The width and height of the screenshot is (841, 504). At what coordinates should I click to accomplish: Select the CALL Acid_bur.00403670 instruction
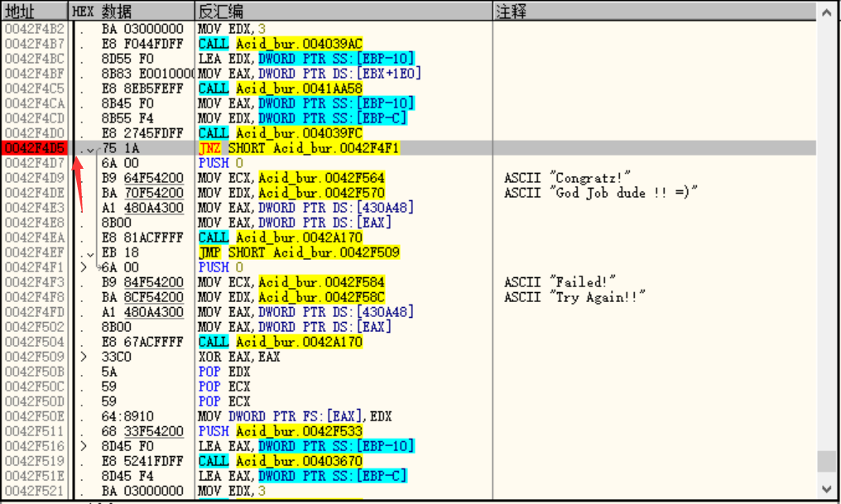coord(281,461)
